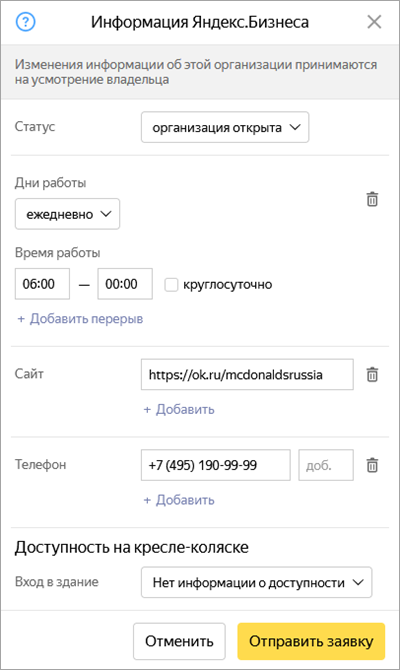
Task: Open the help question mark icon
Action: [26, 22]
